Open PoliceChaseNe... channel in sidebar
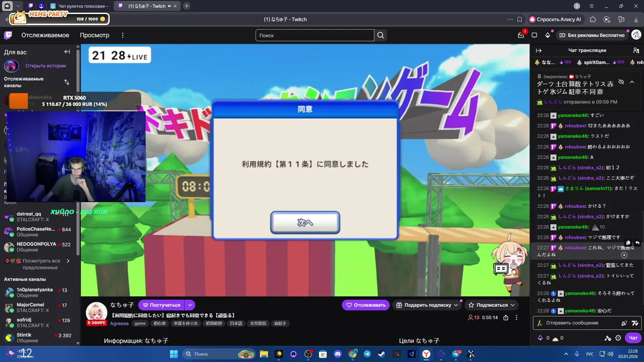This screenshot has width=644, height=362. (38, 232)
